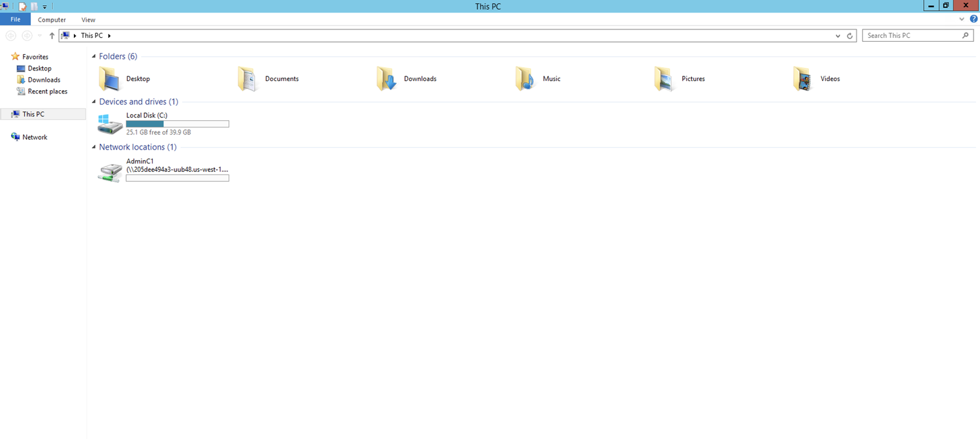Open the window system menu icon in title bar
Image resolution: width=980 pixels, height=439 pixels.
(5, 6)
